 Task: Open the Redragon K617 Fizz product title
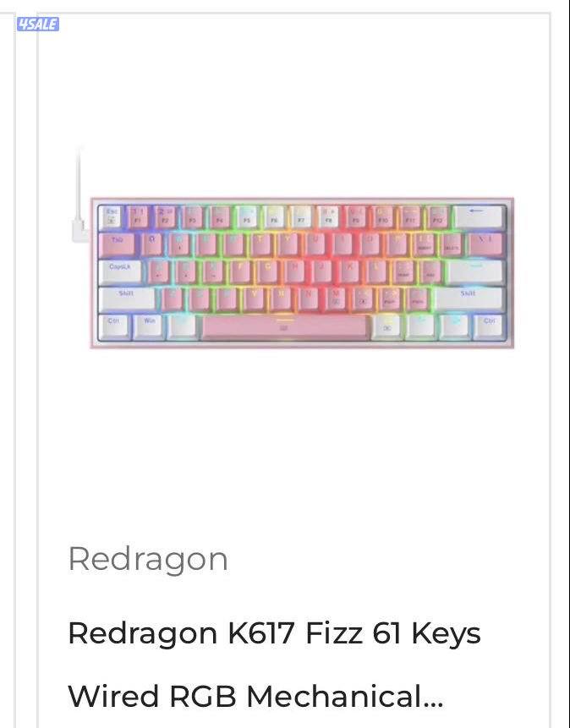274,665
